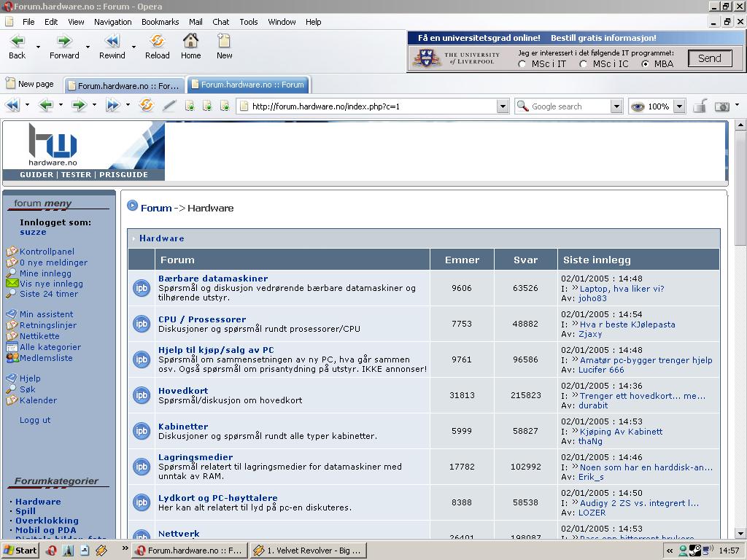Open the Navigation menu

point(113,22)
